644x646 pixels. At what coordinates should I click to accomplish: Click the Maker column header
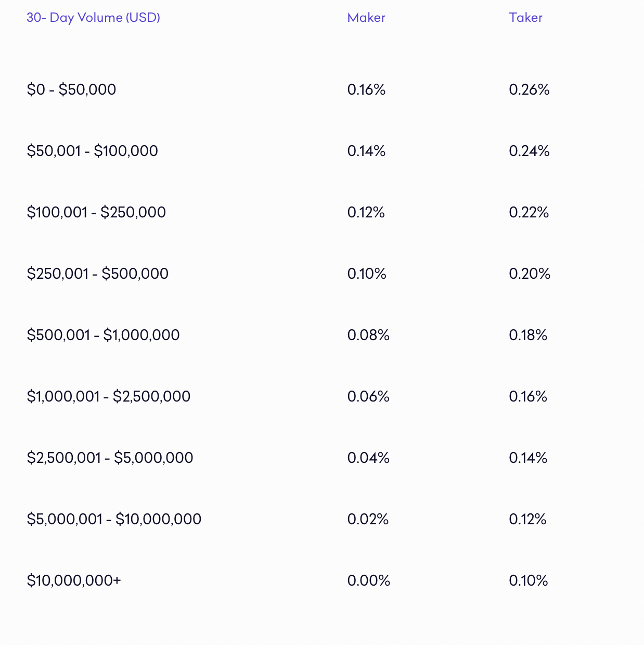coord(366,18)
